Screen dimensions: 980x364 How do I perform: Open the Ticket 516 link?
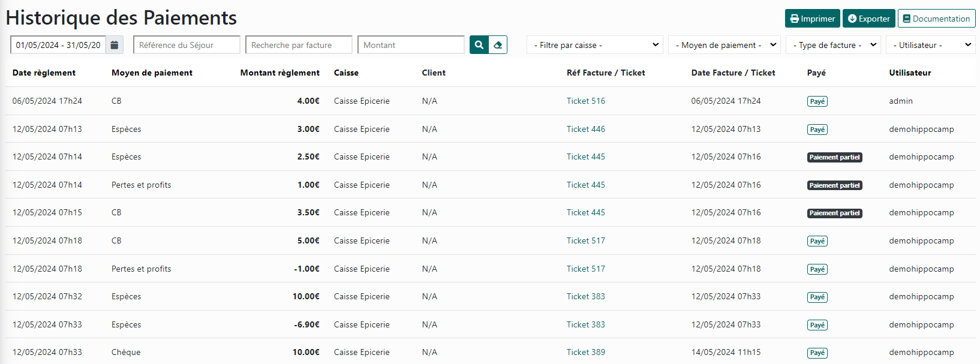[585, 101]
